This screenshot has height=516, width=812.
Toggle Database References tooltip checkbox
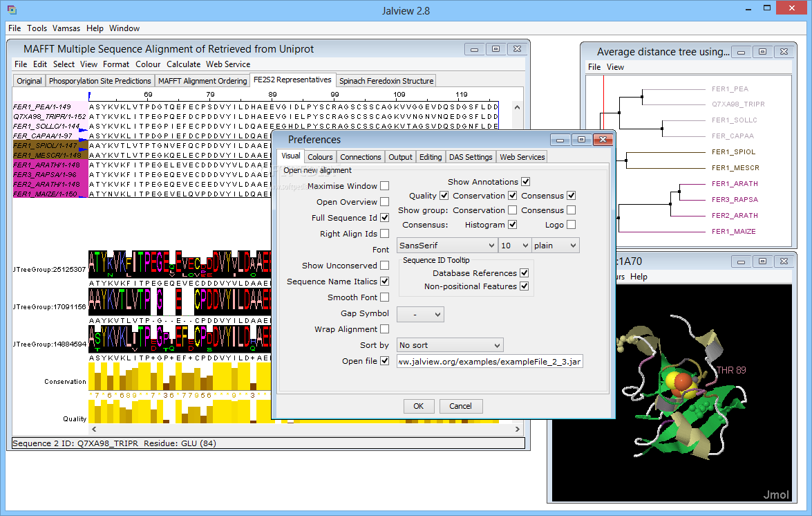(x=524, y=273)
